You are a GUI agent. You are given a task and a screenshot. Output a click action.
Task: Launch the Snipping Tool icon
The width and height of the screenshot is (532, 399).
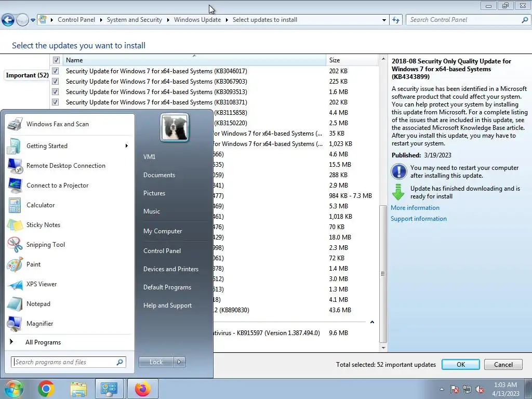15,245
